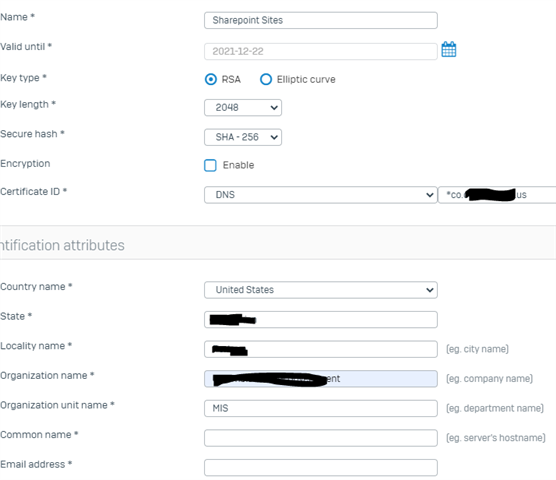Choose the Elliptic curve key type
The image size is (556, 480).
pyautogui.click(x=266, y=79)
